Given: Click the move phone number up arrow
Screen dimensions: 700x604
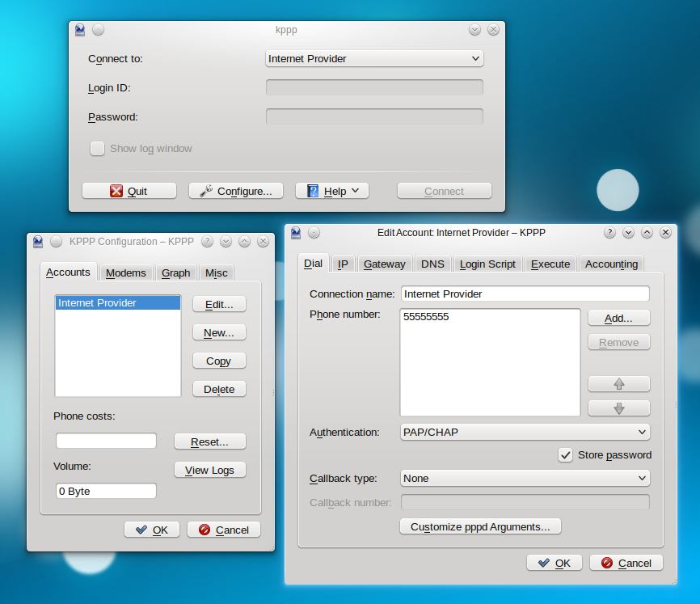Looking at the screenshot, I should [618, 383].
